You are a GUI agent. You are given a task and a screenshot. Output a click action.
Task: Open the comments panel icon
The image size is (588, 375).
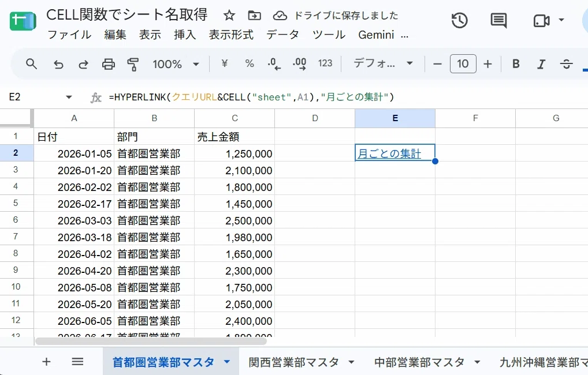coord(498,20)
